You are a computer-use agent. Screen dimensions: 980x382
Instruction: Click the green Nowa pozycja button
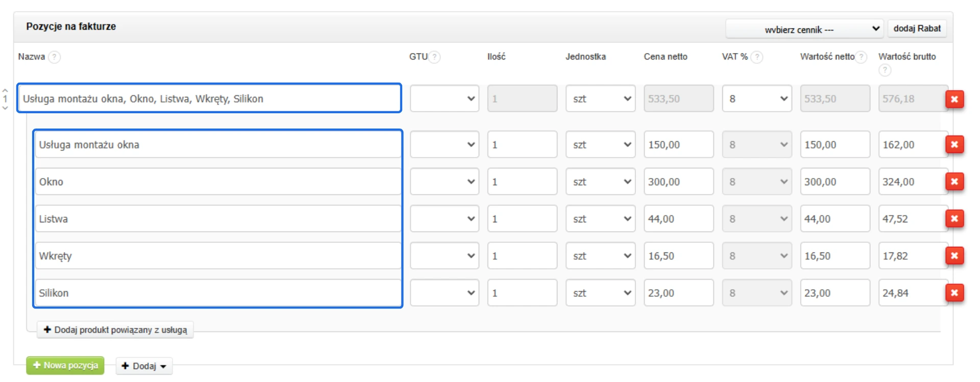tap(65, 365)
